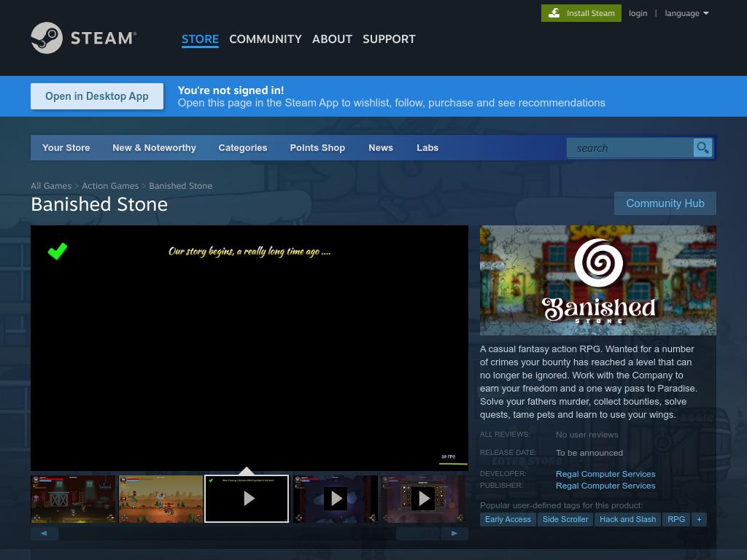Play the fourth thumbnail video
This screenshot has width=747, height=560.
pos(336,499)
